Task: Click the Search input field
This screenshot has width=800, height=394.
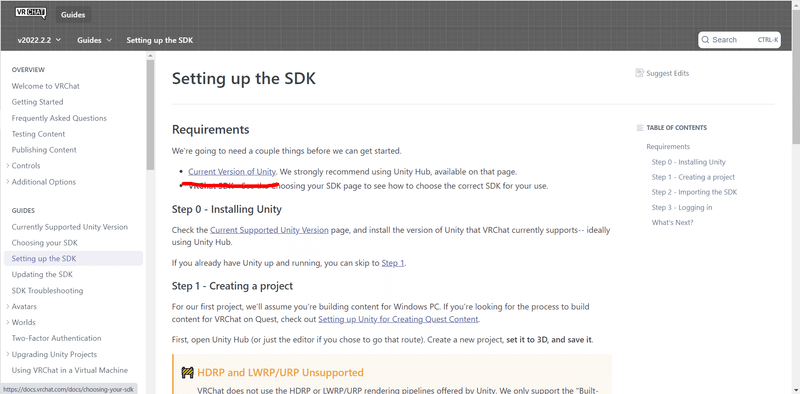Action: [739, 40]
